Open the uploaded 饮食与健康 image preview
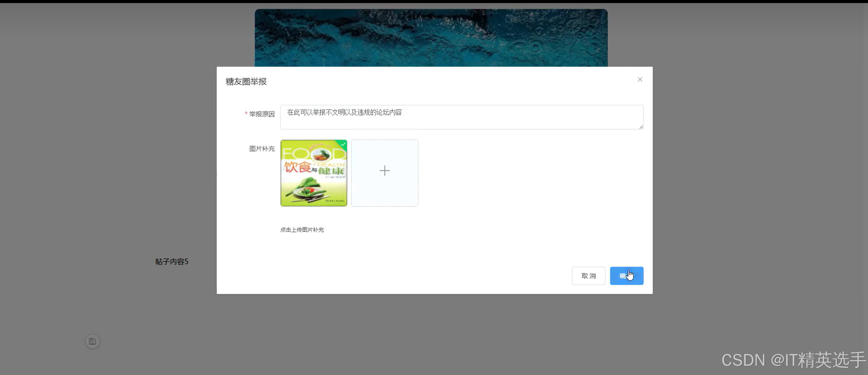 313,173
